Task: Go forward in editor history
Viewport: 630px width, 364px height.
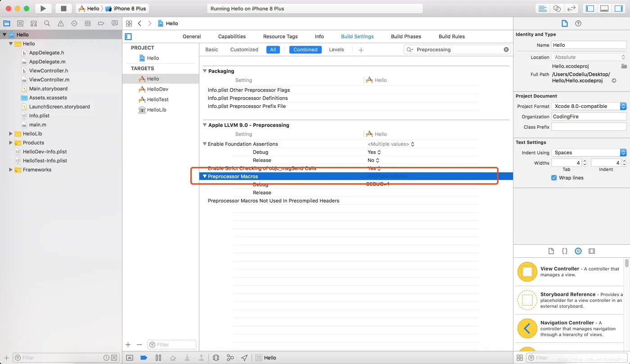Action: [150, 23]
